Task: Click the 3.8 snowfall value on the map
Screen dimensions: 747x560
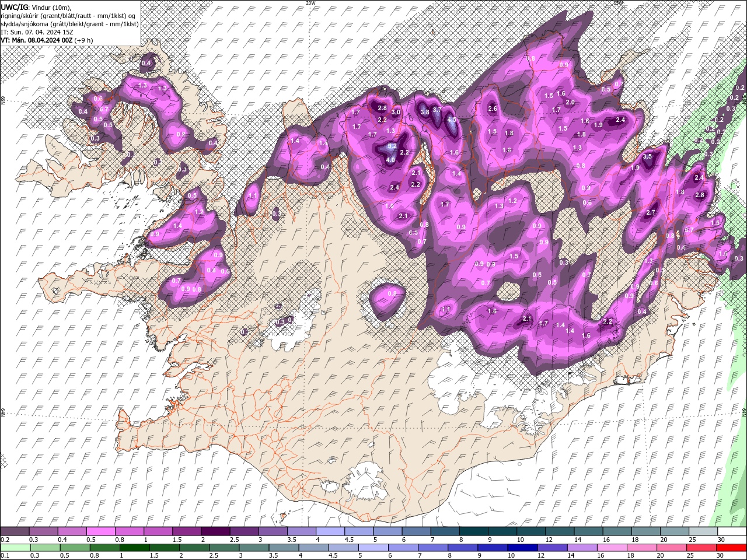Action: point(425,112)
